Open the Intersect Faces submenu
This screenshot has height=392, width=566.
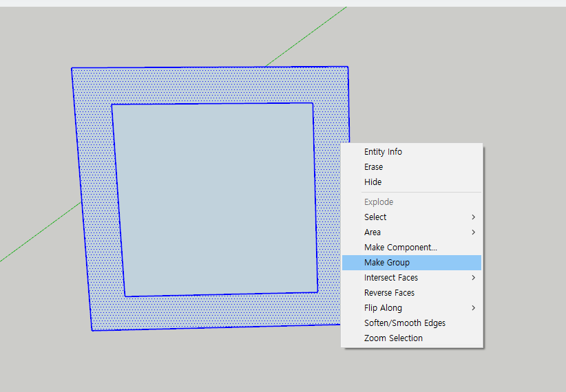(412, 278)
